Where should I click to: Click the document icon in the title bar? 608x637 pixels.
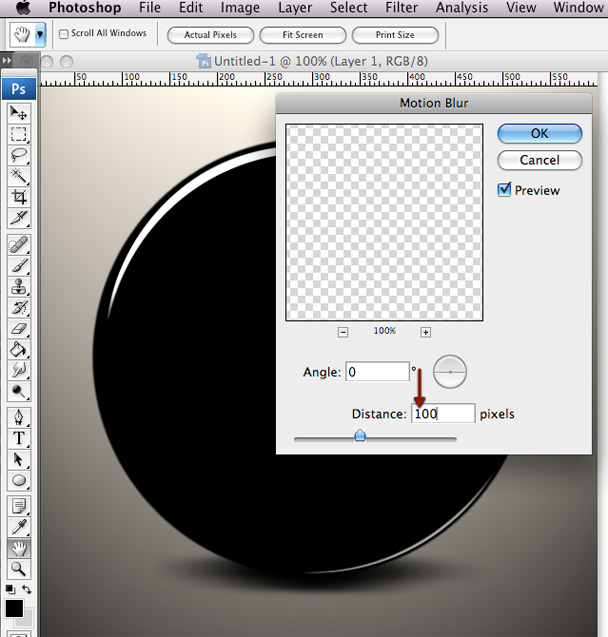click(203, 61)
